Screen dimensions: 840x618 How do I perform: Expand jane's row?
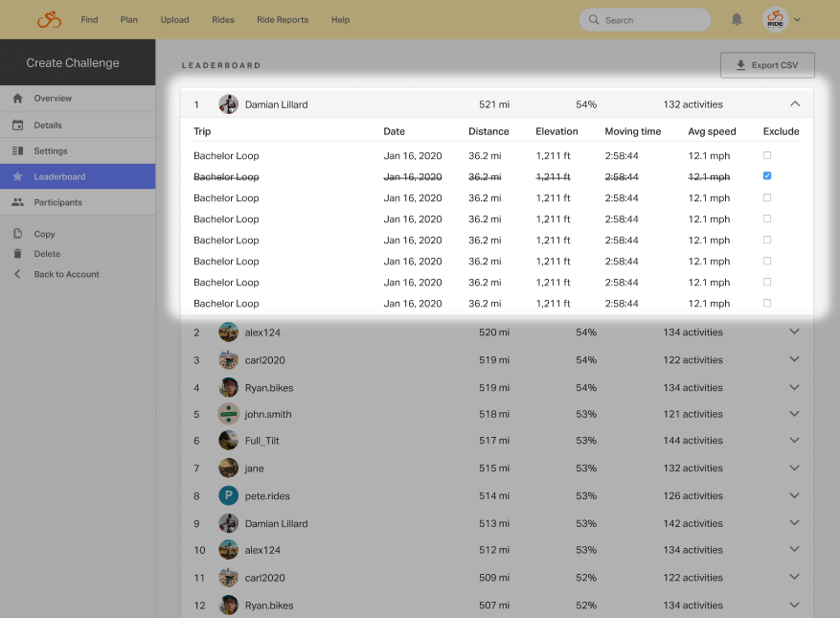[794, 468]
